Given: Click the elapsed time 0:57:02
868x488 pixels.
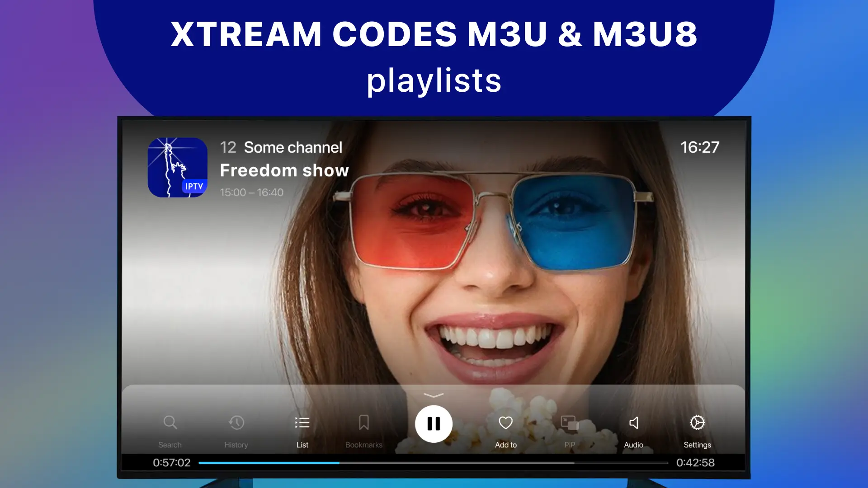Looking at the screenshot, I should point(171,463).
